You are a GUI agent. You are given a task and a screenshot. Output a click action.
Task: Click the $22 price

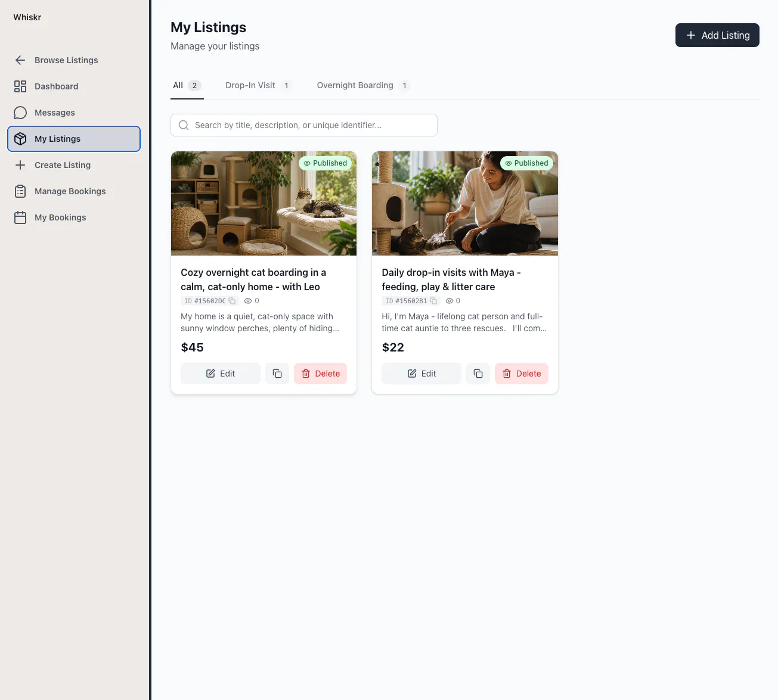(393, 347)
